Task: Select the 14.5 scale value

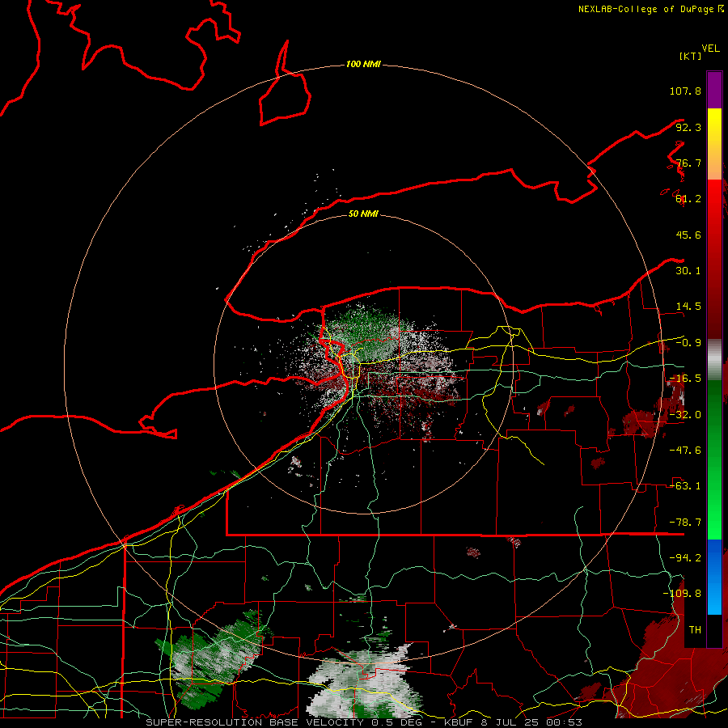Action: (688, 307)
